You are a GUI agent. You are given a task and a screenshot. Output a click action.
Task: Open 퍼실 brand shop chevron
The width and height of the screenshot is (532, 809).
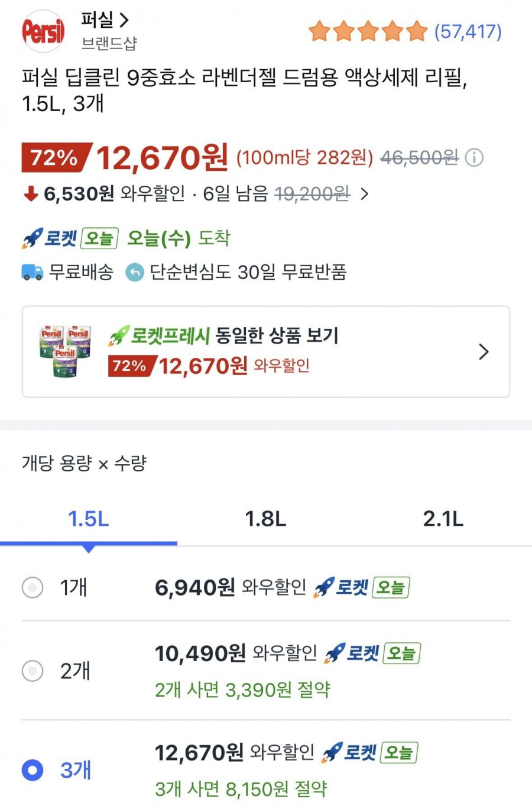pyautogui.click(x=124, y=20)
